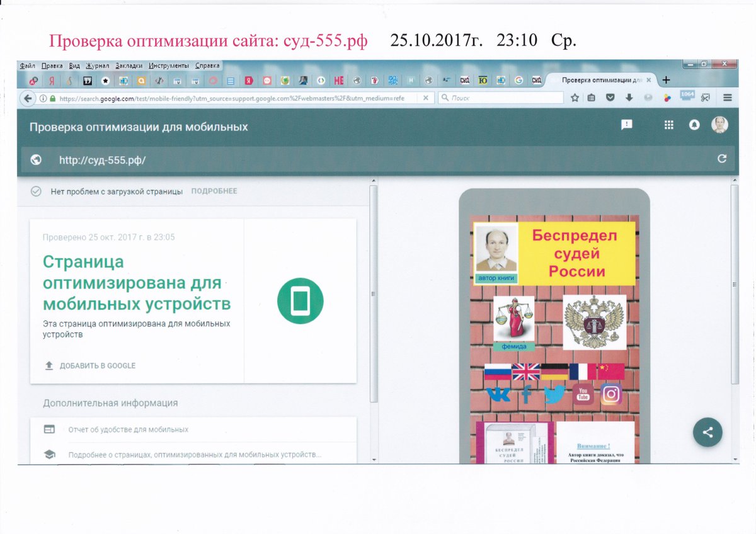
Task: Click the VK icon in phone preview
Action: pos(499,395)
